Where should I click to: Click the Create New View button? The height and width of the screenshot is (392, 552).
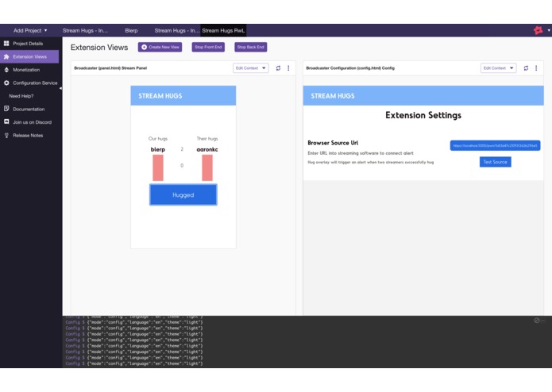[160, 47]
